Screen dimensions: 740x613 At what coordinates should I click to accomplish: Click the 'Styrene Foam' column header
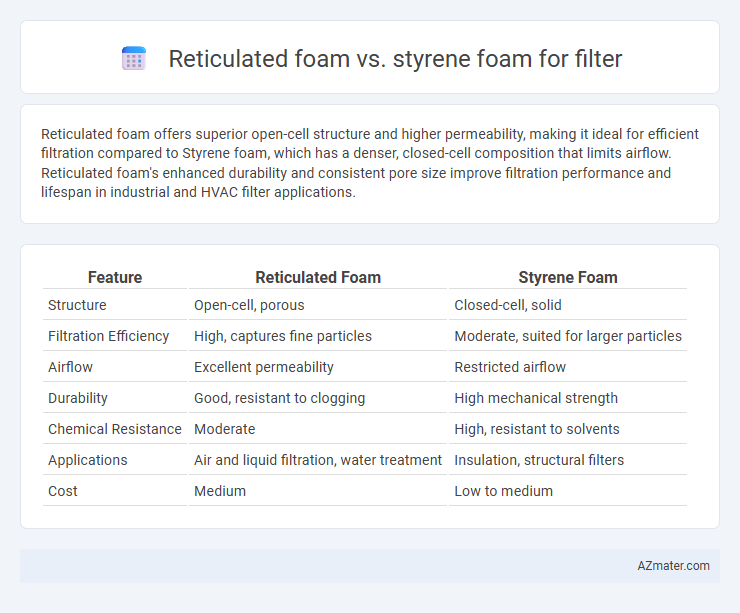click(568, 277)
